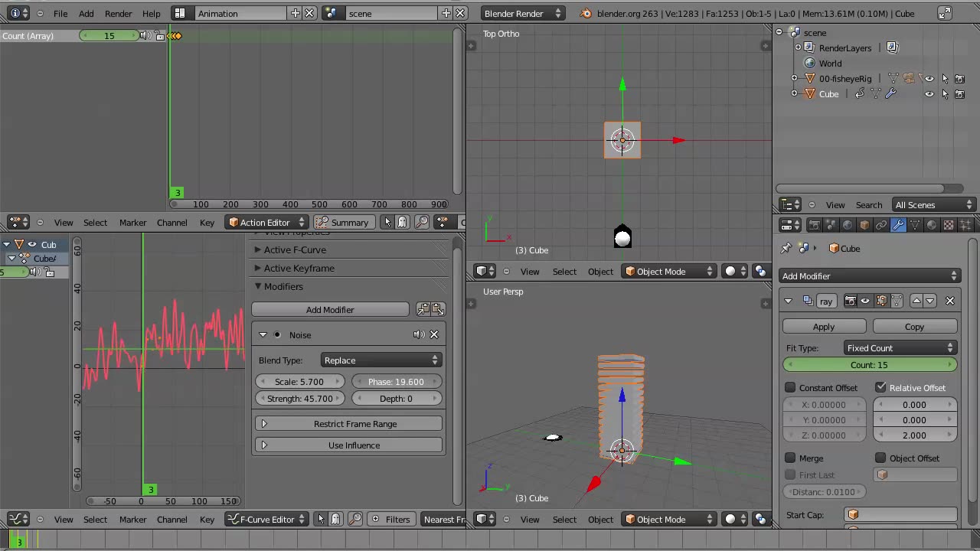Click the Add Modifier button in F-Curve panel
The image size is (980, 551).
coord(330,309)
